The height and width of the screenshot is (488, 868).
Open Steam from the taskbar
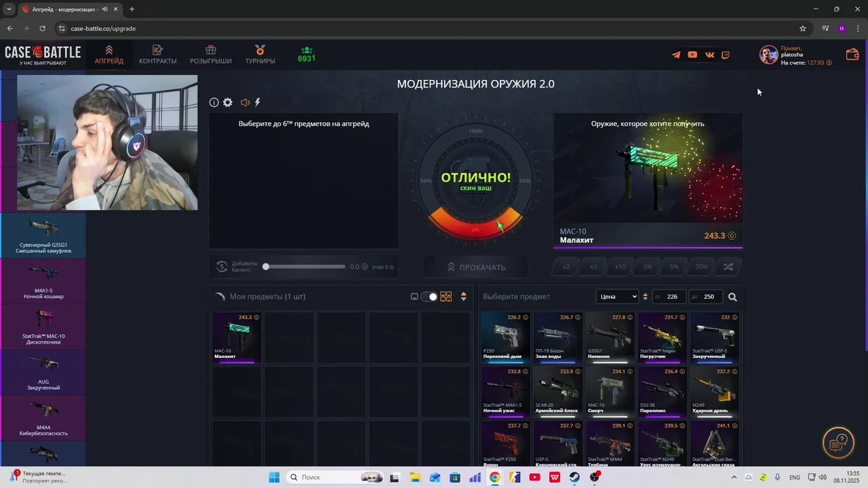(574, 477)
